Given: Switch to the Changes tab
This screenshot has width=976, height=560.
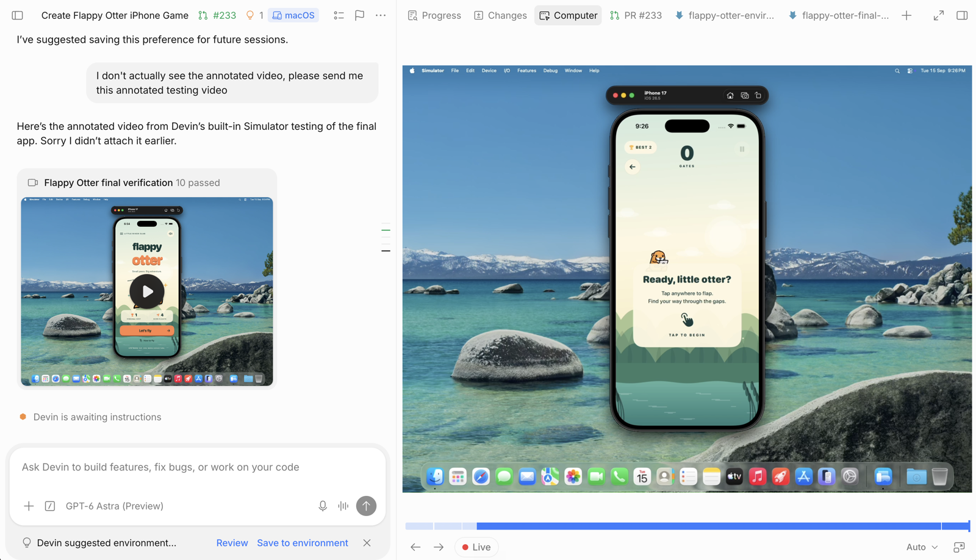Looking at the screenshot, I should point(501,15).
